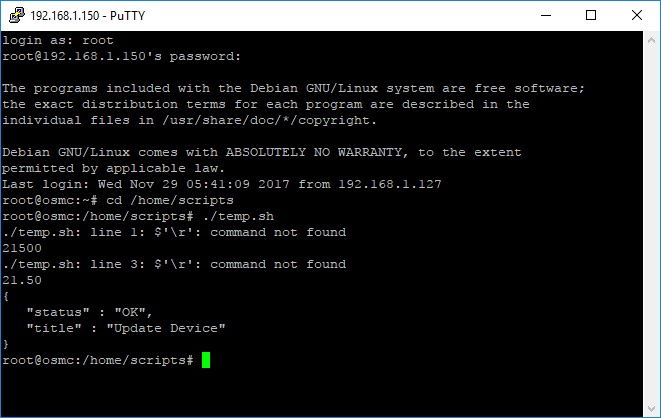
Task: Click the "192.168.1.150 - PuTTY" title text
Action: pos(88,16)
